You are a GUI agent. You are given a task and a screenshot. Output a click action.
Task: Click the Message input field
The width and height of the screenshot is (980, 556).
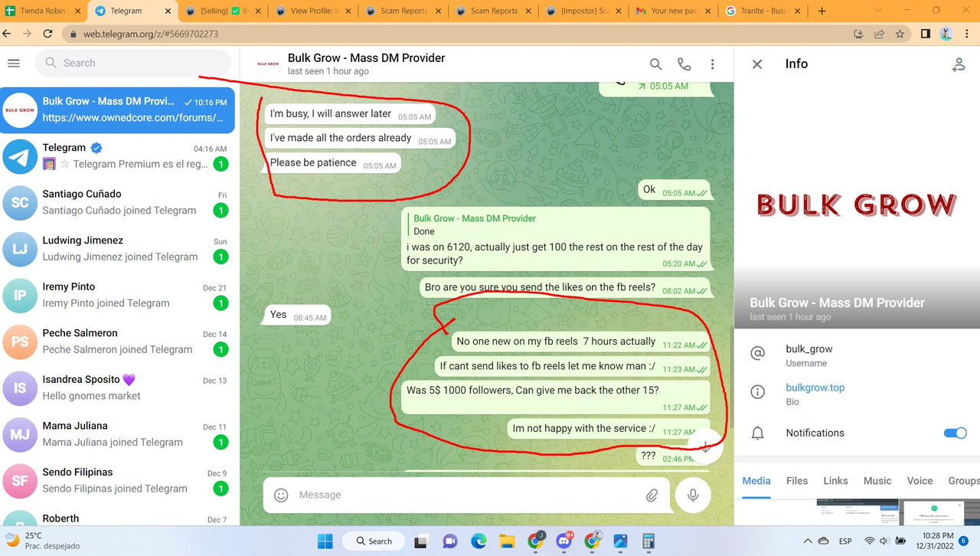point(467,495)
